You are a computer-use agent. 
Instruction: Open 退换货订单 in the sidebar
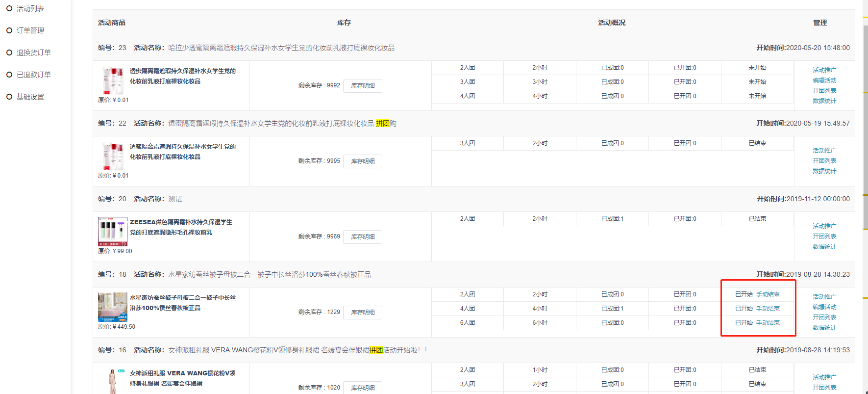[x=33, y=53]
